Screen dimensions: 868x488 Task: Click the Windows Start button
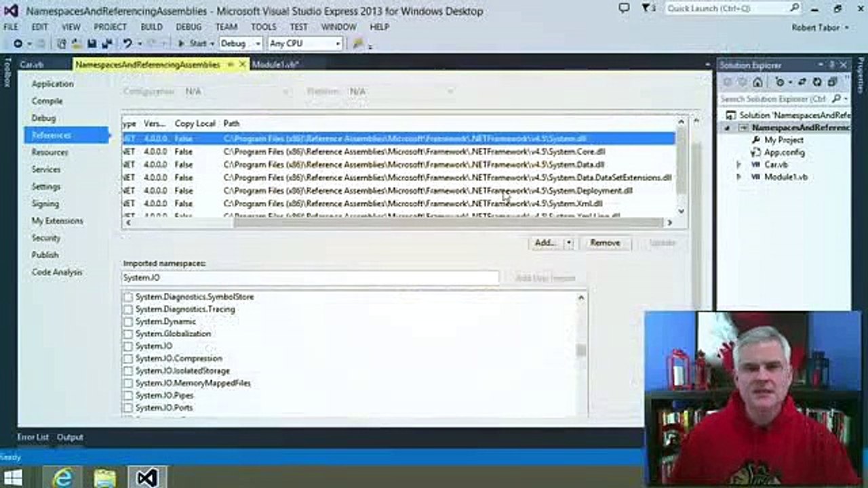point(12,477)
